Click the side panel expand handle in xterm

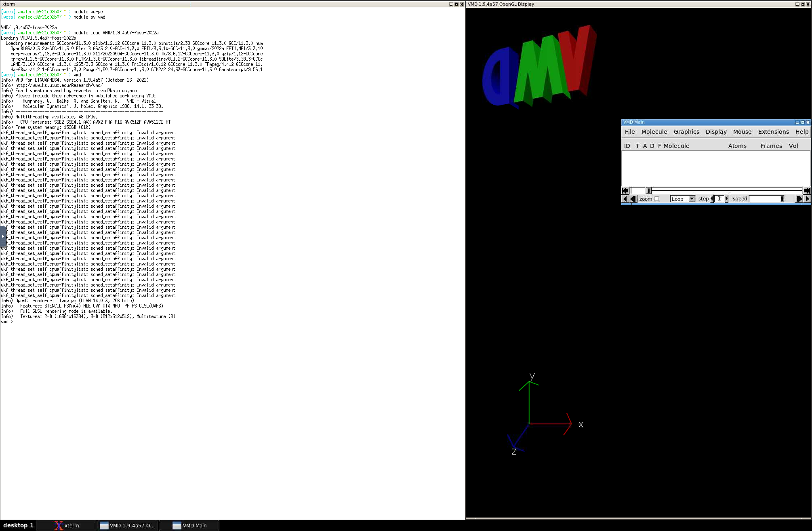(x=3, y=236)
